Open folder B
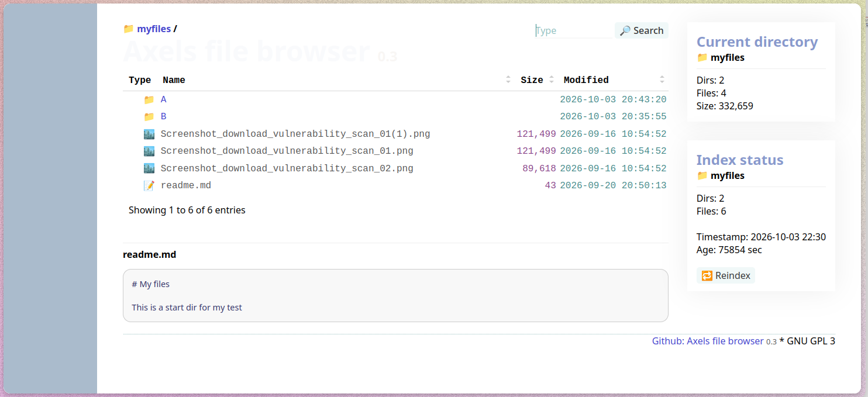 point(164,117)
